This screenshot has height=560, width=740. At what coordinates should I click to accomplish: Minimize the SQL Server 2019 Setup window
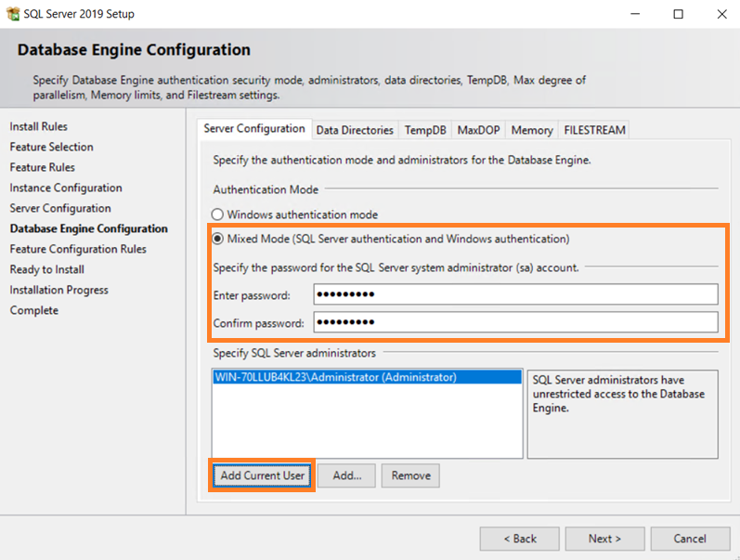(x=635, y=14)
